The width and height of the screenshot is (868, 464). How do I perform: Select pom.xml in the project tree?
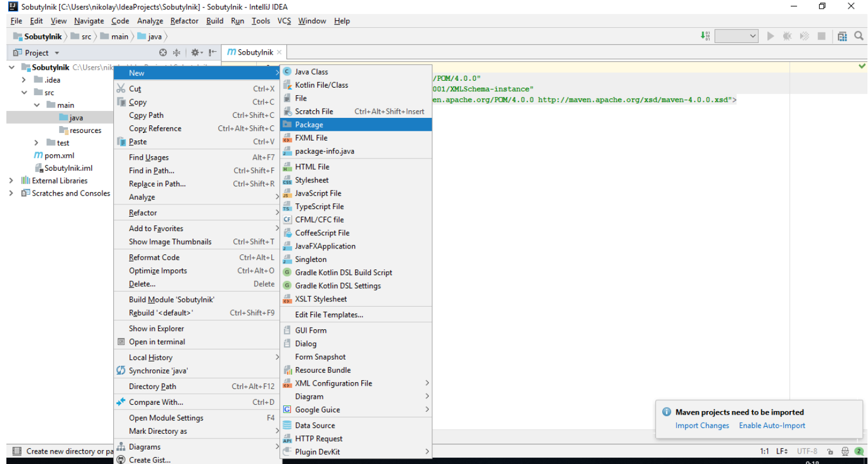[54, 155]
